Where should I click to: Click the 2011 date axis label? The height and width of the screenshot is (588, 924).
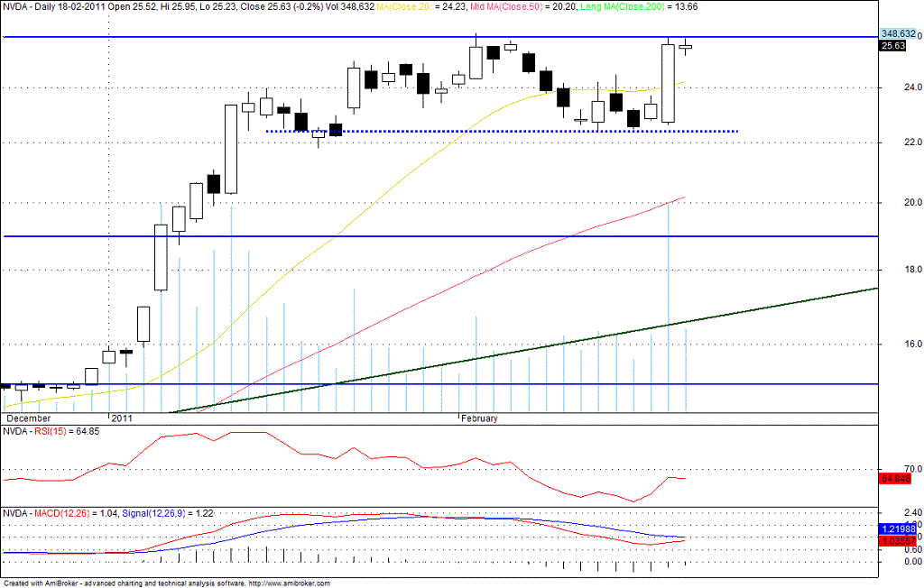122,418
